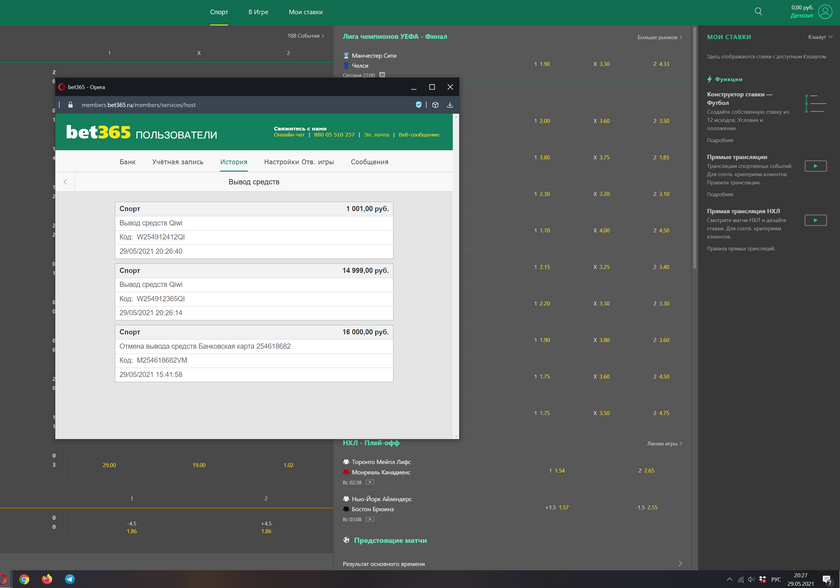Switch to the В Игре tab
Screen dimensions: 840x588
258,12
